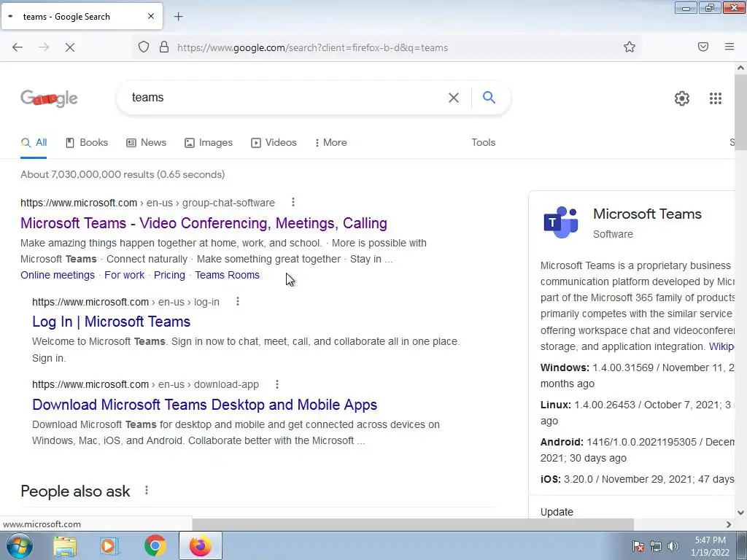Switch to the Books tab

87,142
